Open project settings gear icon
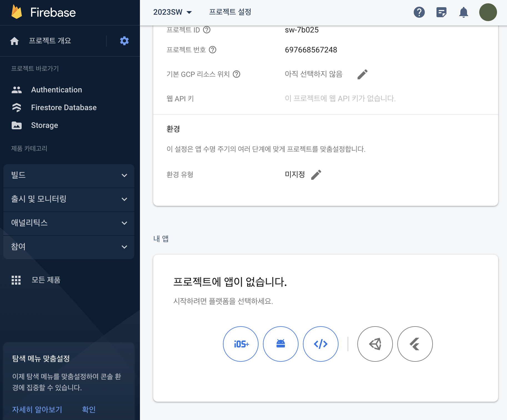 (124, 41)
